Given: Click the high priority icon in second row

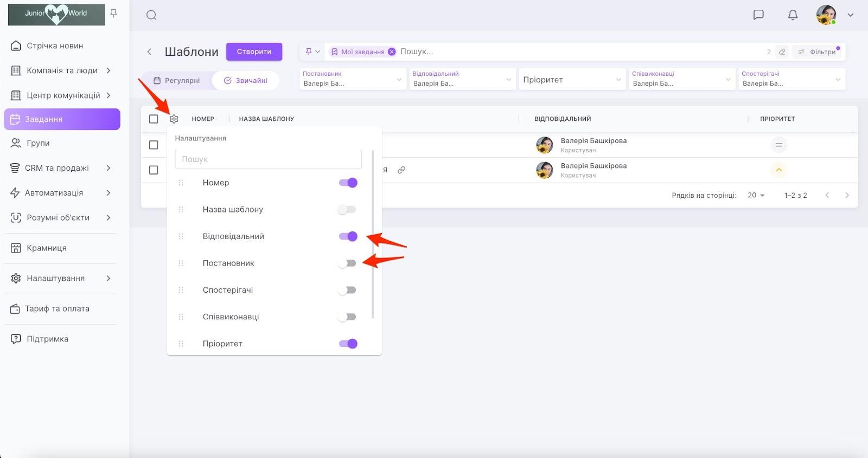Looking at the screenshot, I should (778, 170).
